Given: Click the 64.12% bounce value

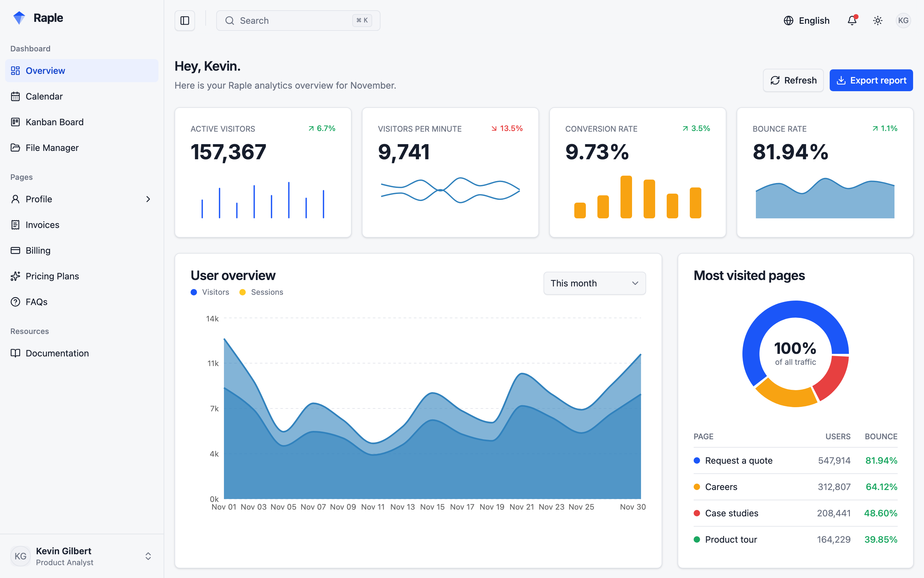Looking at the screenshot, I should tap(881, 487).
